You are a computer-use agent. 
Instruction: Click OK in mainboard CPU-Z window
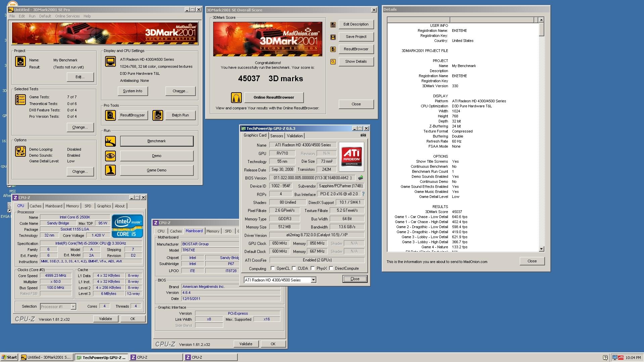tap(273, 344)
